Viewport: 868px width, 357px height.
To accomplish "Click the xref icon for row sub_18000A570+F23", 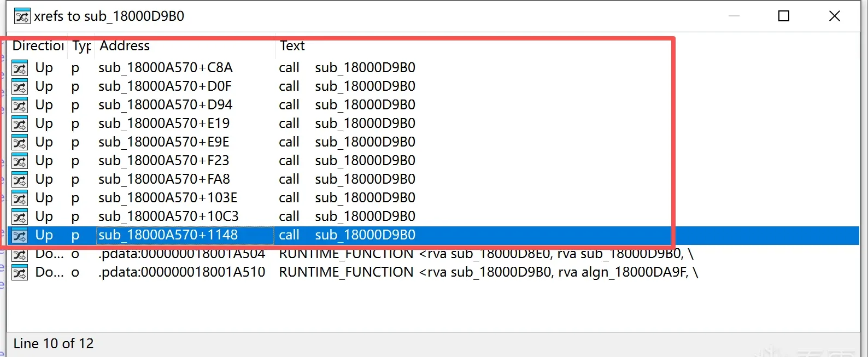I will [x=20, y=161].
